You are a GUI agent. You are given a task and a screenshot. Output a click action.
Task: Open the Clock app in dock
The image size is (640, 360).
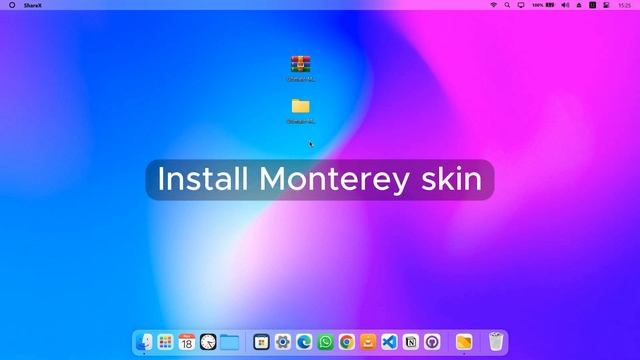(208, 342)
